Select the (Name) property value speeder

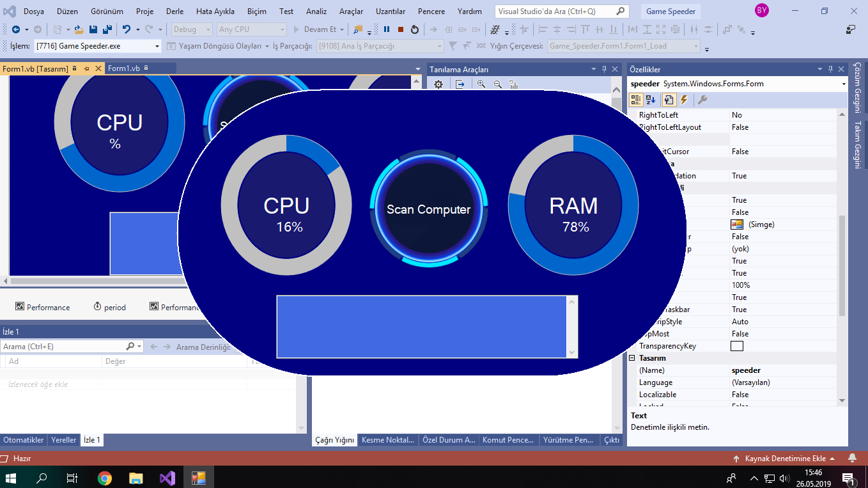[782, 370]
